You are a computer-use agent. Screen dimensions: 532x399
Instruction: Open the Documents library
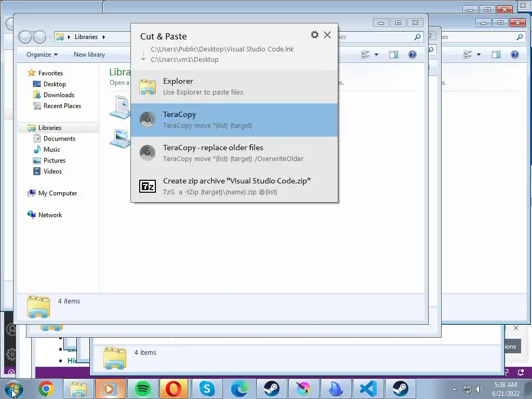point(59,138)
